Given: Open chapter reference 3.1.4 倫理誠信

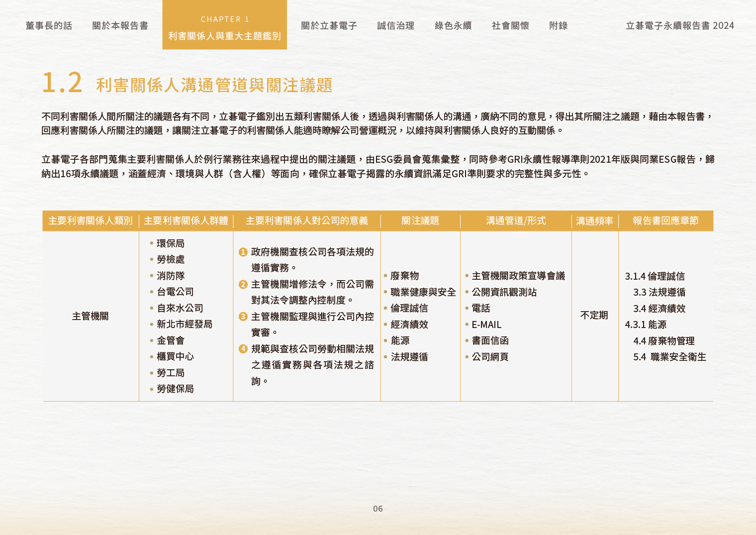Looking at the screenshot, I should (655, 276).
